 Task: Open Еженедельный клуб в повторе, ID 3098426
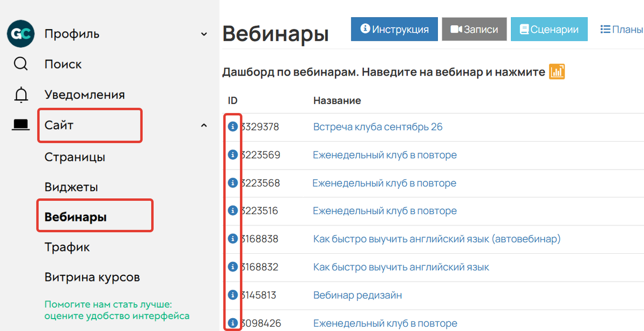[385, 323]
